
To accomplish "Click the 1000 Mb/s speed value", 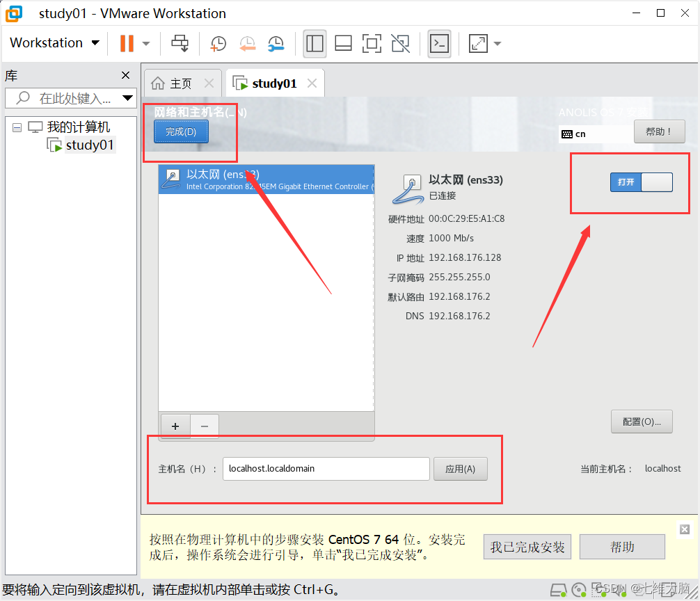I will [x=451, y=239].
